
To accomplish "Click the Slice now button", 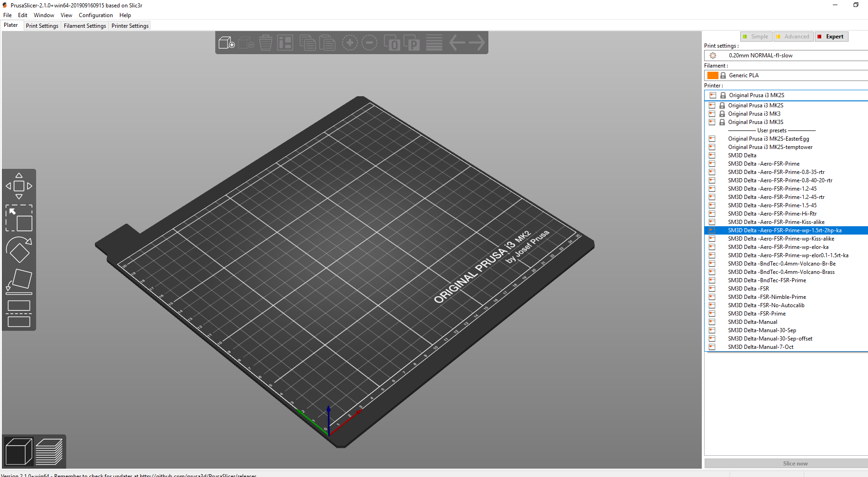I will [x=795, y=464].
